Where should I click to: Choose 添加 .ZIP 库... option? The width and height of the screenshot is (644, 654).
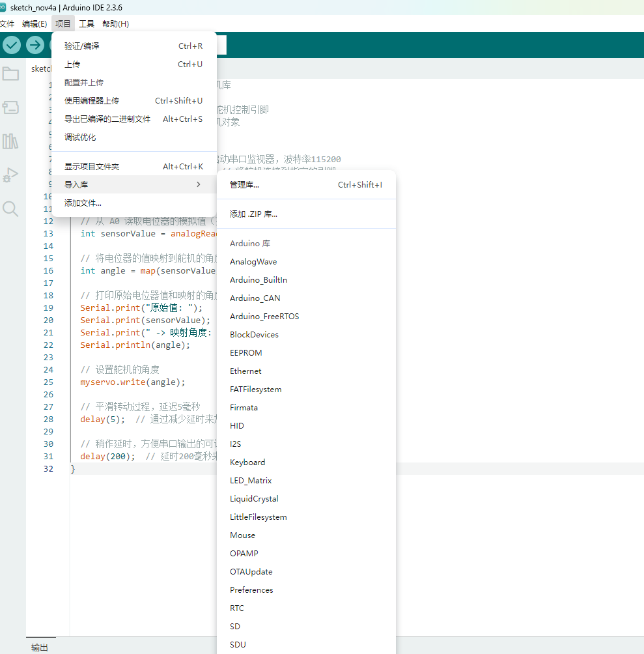[x=306, y=214]
